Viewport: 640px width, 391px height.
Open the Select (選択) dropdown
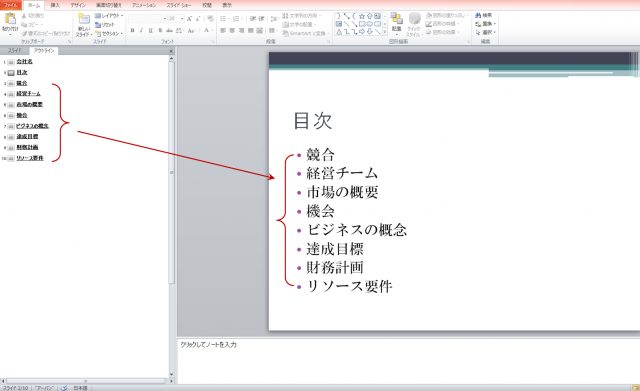pyautogui.click(x=486, y=32)
